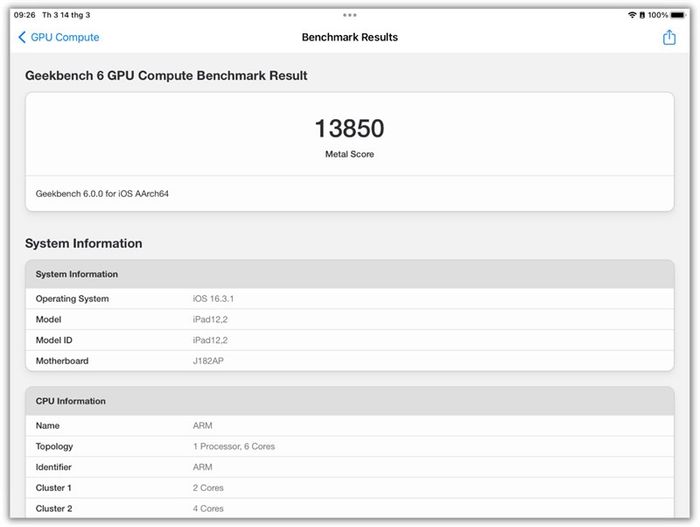This screenshot has width=700, height=527.
Task: Select the Topology row label
Action: [54, 446]
